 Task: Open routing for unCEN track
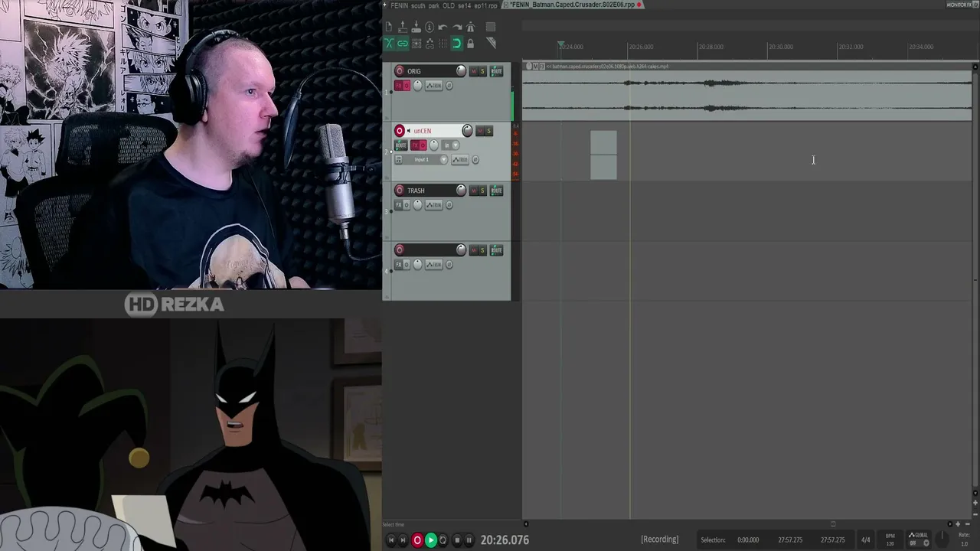tap(400, 145)
